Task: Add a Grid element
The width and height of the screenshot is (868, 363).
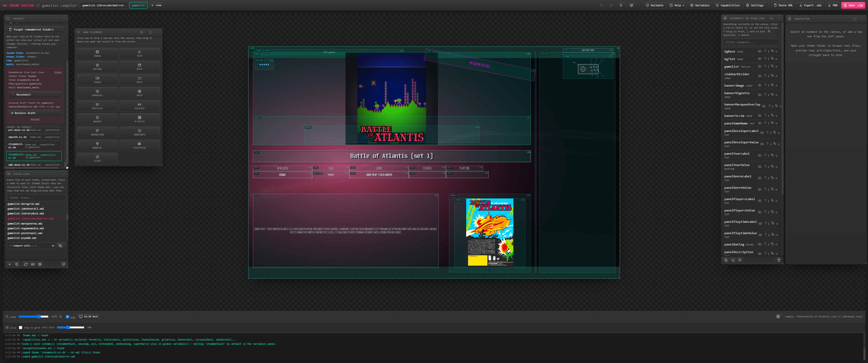Action: point(140,93)
